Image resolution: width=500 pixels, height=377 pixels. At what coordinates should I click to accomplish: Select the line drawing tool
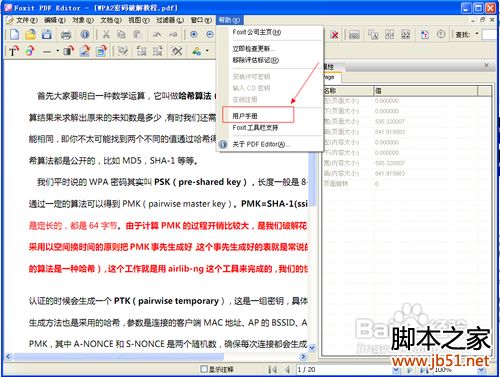47,52
